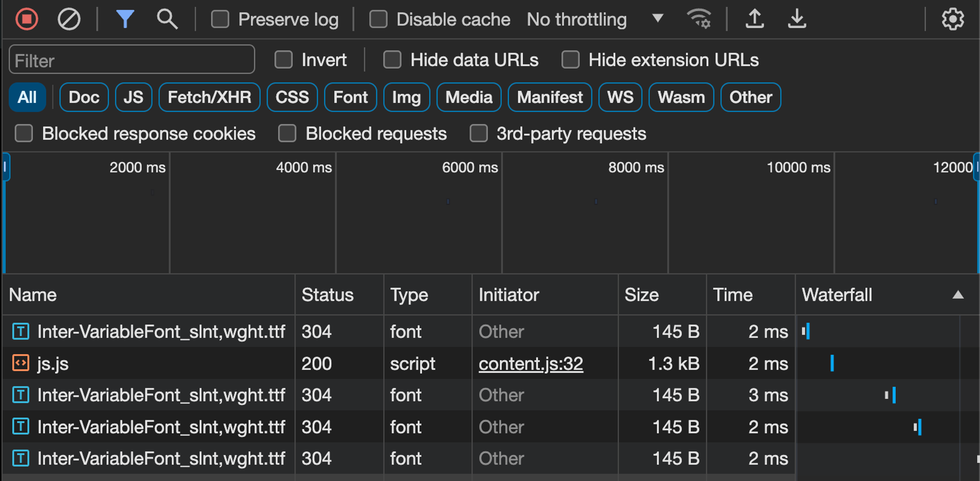Filter by Doc requests
Image resolution: width=980 pixels, height=481 pixels.
[84, 97]
